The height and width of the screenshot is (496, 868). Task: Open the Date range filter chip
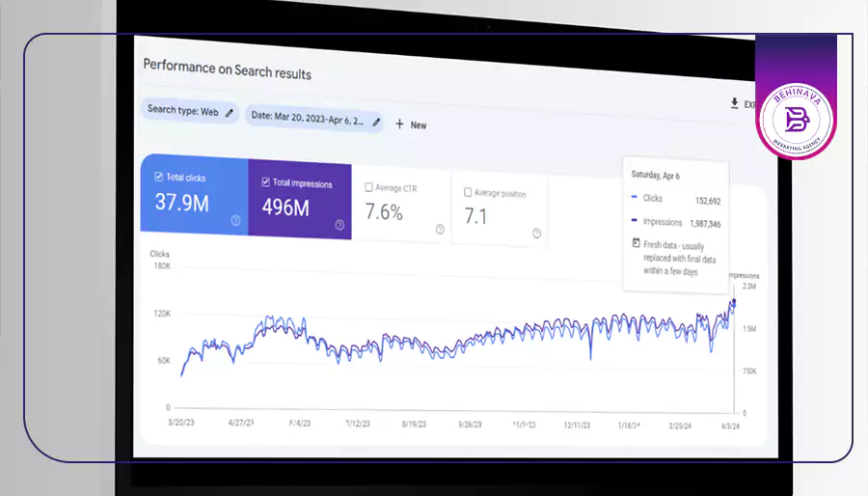pyautogui.click(x=306, y=117)
